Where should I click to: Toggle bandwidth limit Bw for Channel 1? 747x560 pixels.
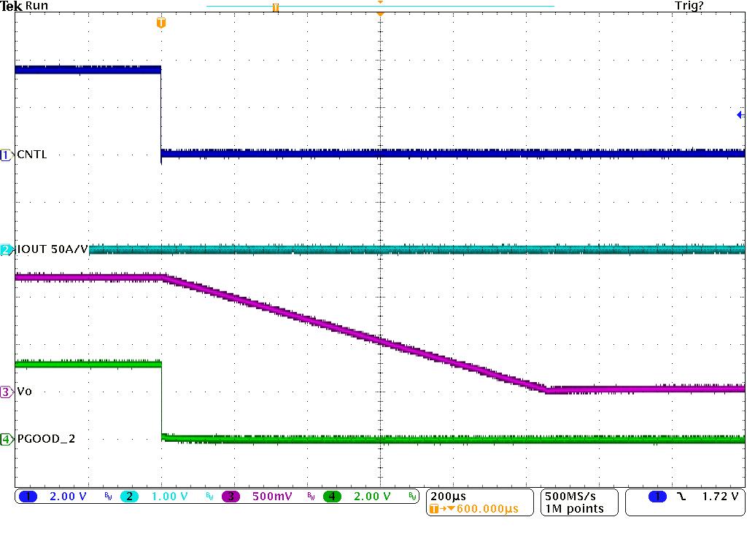(107, 497)
